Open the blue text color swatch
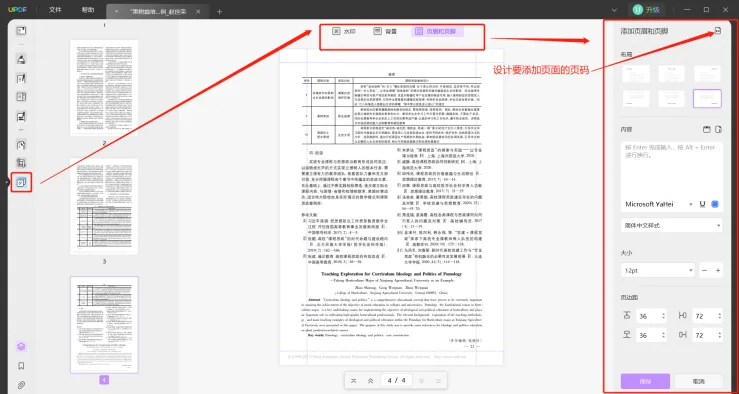 pos(715,204)
